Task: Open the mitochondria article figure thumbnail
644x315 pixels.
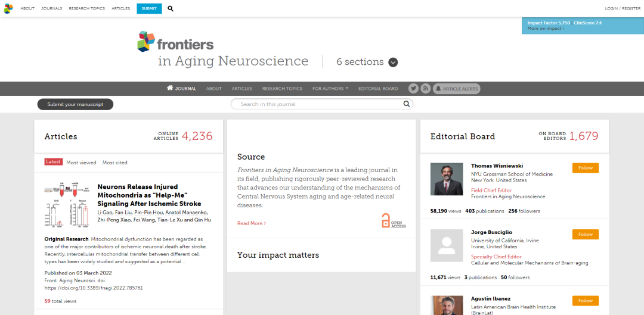Action: click(66, 205)
